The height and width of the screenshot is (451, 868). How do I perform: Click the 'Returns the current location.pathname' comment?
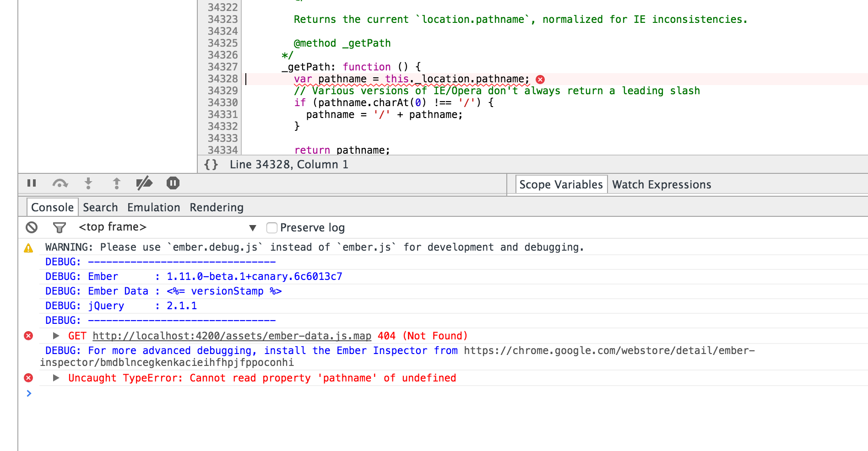[x=521, y=19]
